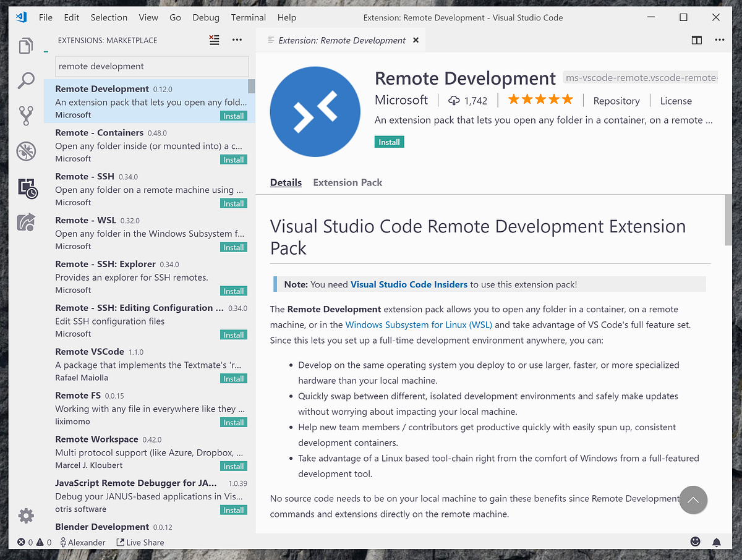This screenshot has height=560, width=742.
Task: Click the VS Code logo icon
Action: [x=22, y=17]
